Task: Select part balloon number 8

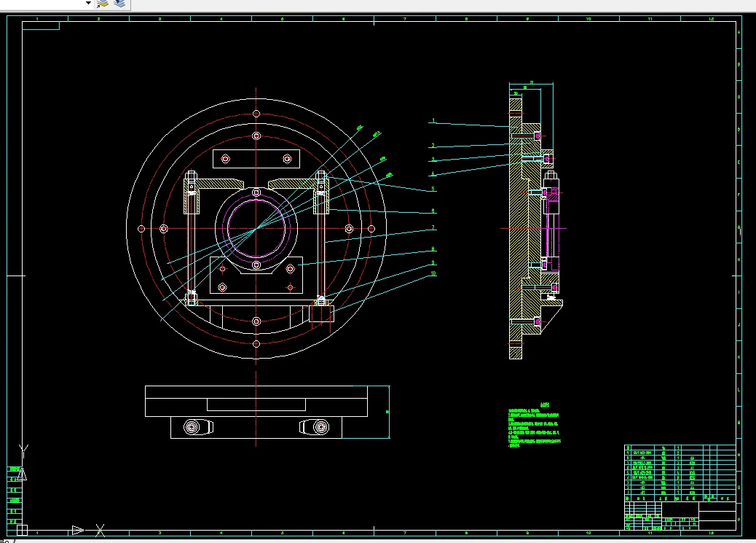Action: (433, 249)
